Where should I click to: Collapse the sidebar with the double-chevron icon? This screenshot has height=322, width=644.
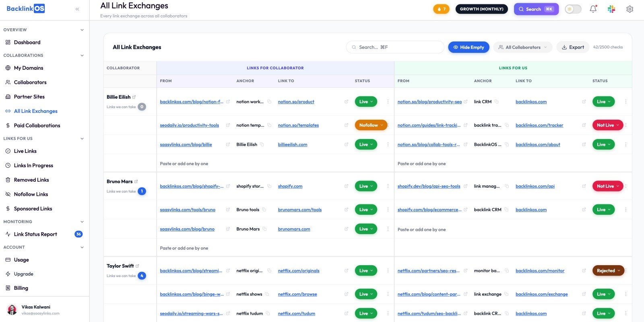tap(77, 9)
